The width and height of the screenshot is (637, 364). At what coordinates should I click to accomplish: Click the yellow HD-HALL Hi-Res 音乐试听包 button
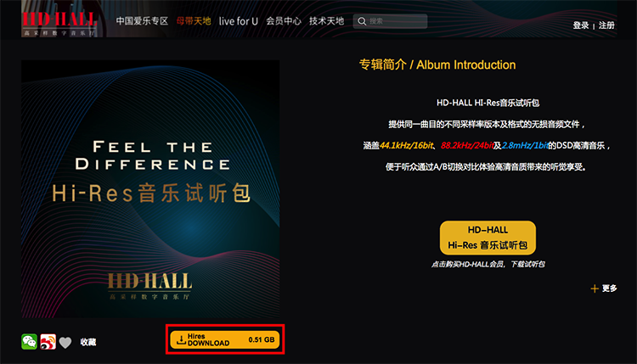[488, 238]
